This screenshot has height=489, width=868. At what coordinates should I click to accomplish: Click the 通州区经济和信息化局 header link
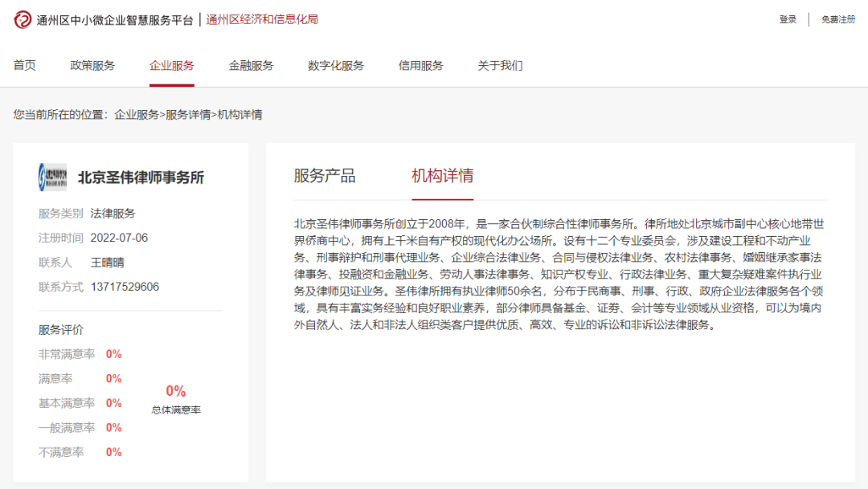pyautogui.click(x=262, y=19)
